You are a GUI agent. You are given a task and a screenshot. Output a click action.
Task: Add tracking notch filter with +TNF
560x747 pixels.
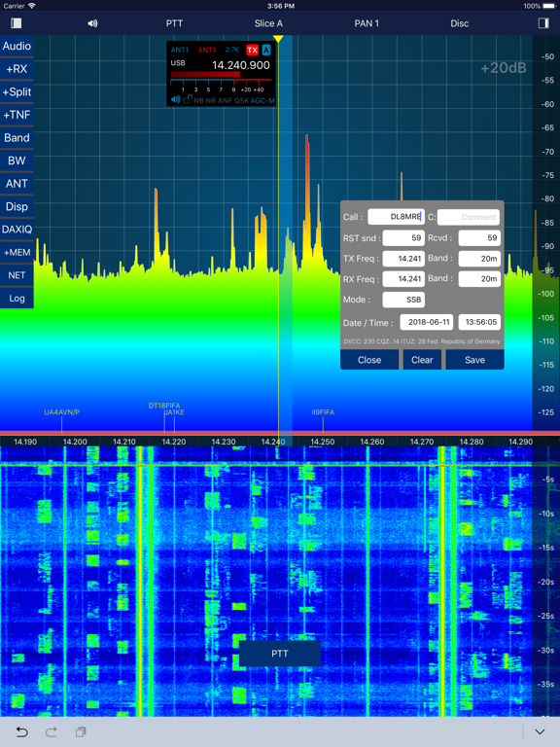pyautogui.click(x=17, y=115)
